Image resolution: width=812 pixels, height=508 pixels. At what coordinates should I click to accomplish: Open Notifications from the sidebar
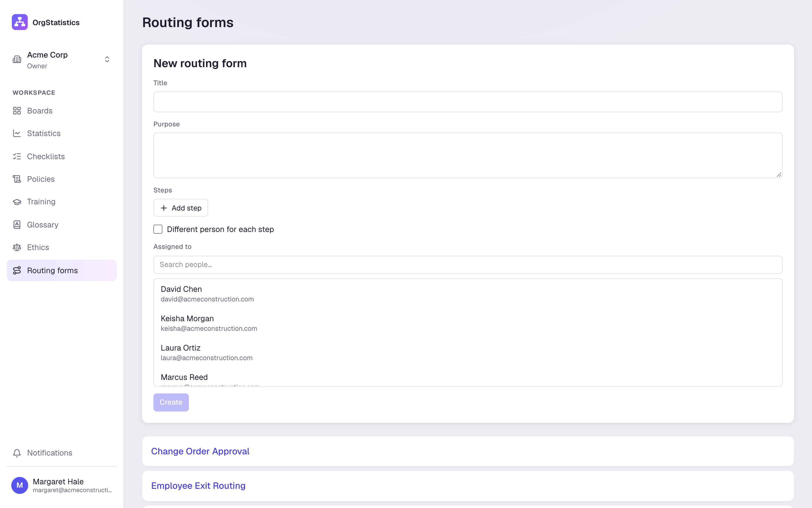tap(62, 453)
